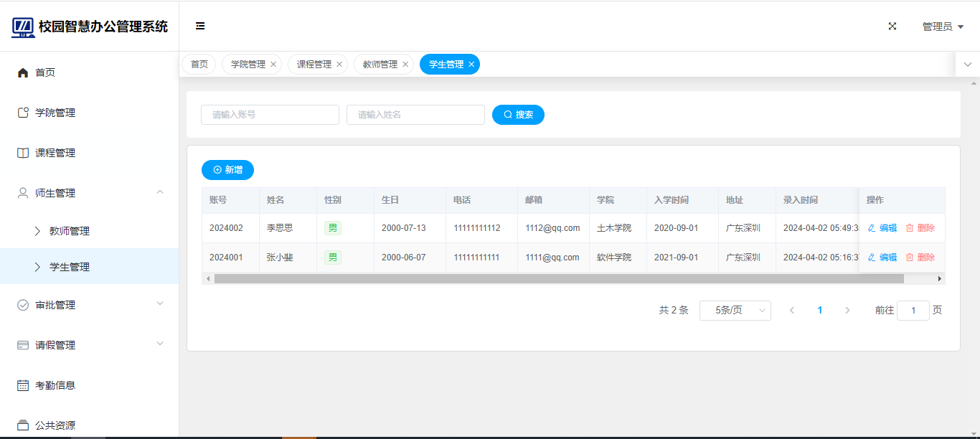Click the hamburger sidebar collapse icon

coord(200,27)
